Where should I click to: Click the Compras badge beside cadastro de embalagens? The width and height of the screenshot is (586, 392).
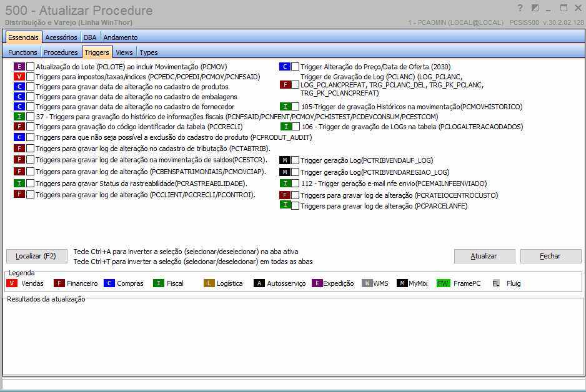coord(19,97)
